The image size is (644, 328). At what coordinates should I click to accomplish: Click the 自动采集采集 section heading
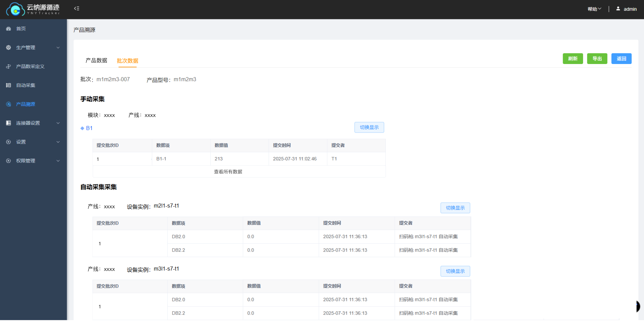pyautogui.click(x=98, y=187)
